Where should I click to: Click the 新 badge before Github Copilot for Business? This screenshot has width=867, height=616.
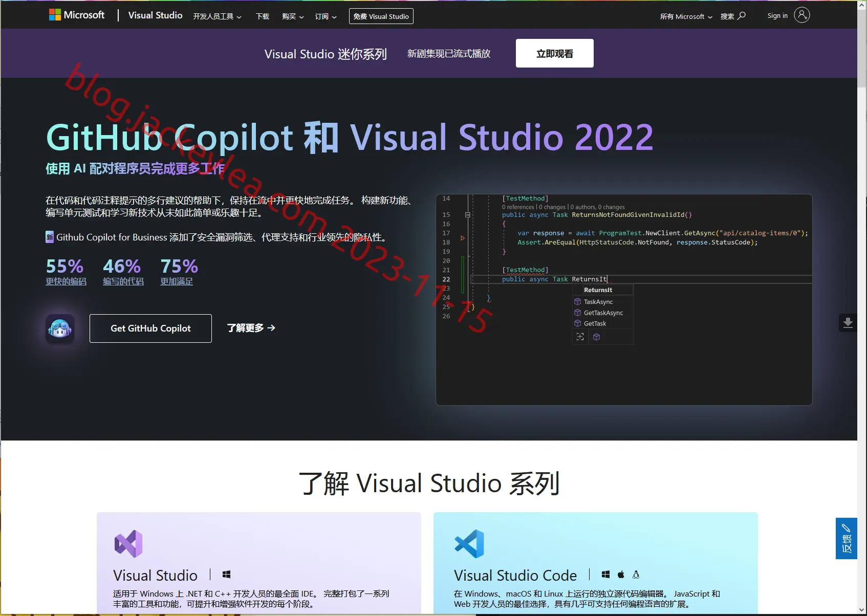50,237
